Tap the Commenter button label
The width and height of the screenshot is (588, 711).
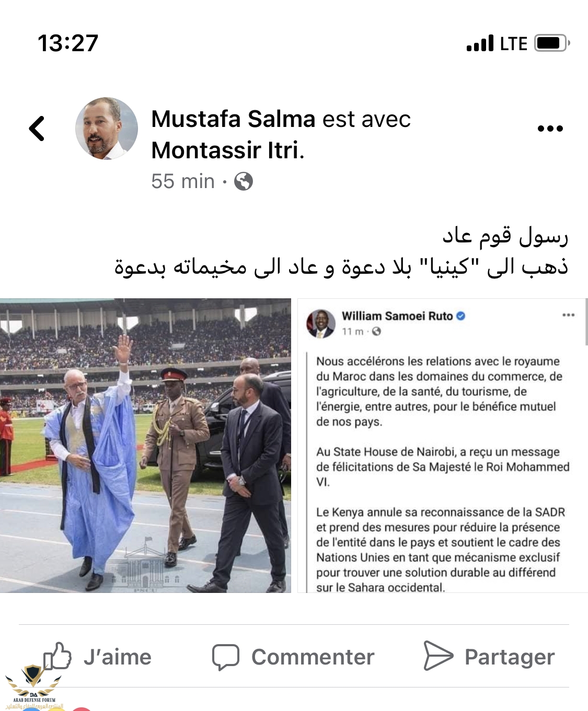[313, 657]
